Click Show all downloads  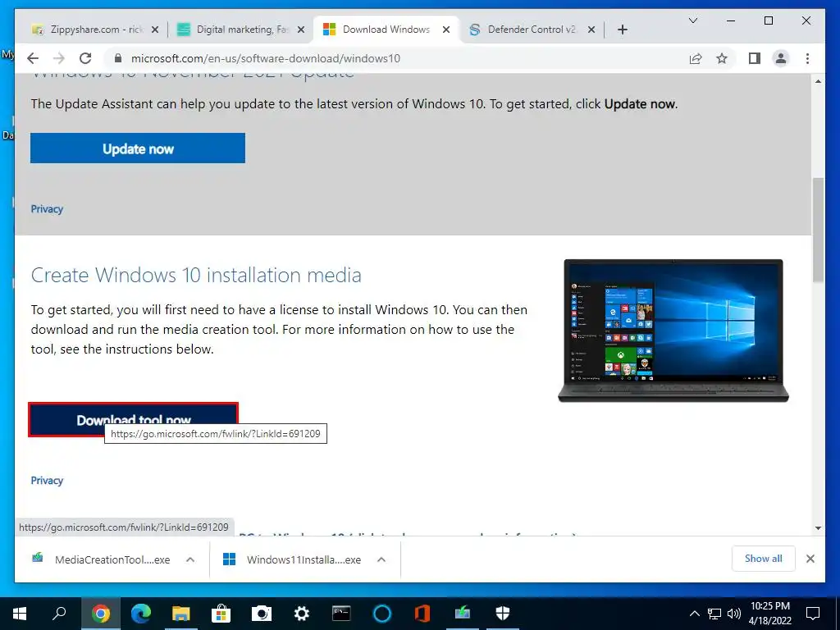click(x=764, y=559)
